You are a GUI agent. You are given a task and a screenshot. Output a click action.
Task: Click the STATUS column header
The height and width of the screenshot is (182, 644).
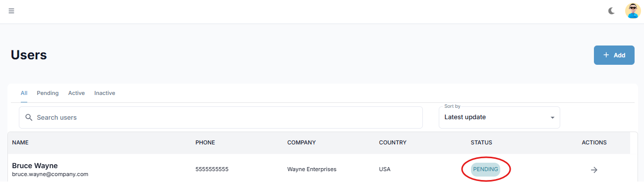[481, 142]
